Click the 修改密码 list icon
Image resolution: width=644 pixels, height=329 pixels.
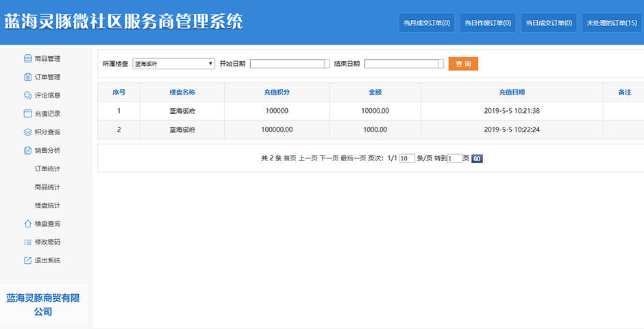[27, 242]
